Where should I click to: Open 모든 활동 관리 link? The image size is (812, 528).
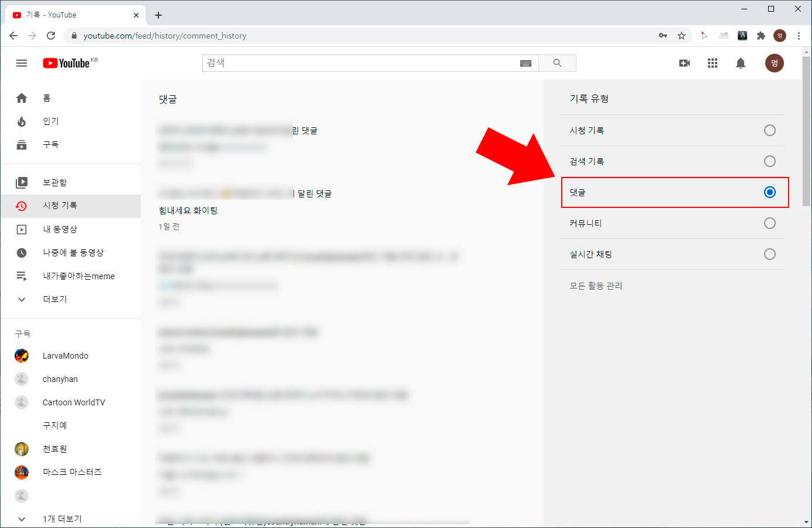pyautogui.click(x=595, y=286)
